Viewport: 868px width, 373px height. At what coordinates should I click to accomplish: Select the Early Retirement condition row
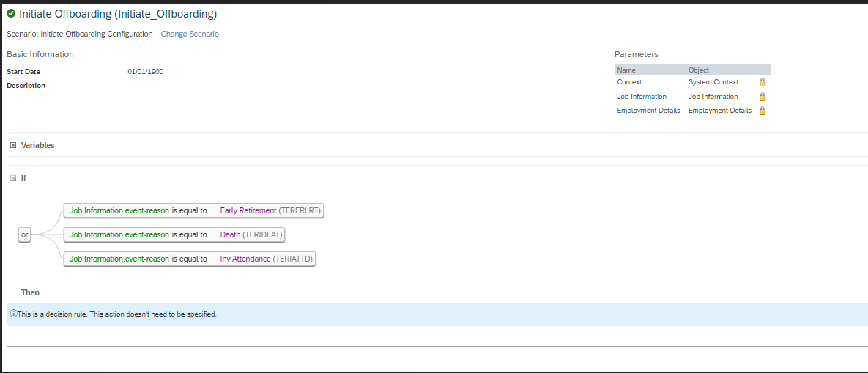(x=193, y=210)
